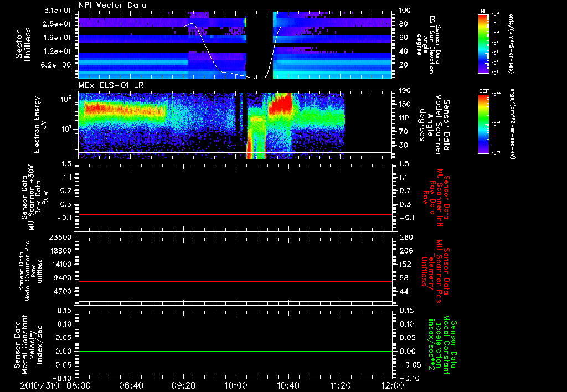567x392 pixels.
Task: Click the '70' scanner angle tick
Action: (404, 132)
